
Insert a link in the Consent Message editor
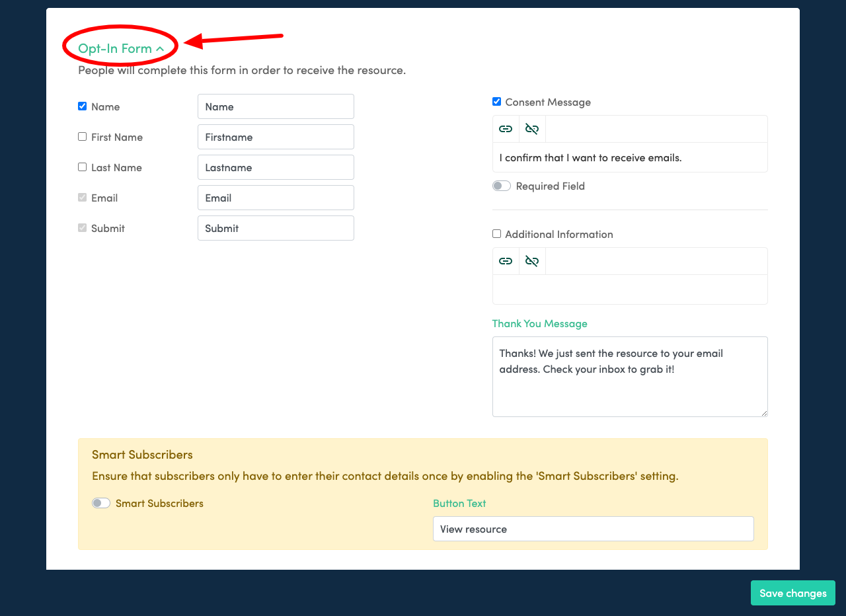506,128
